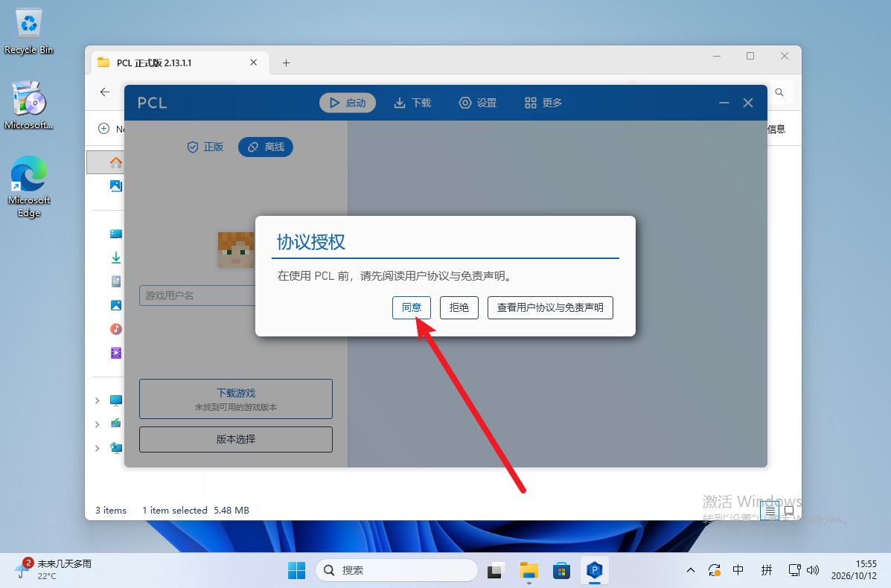This screenshot has height=588, width=891.
Task: Open Documents icon in Explorer sidebar
Action: 116,281
